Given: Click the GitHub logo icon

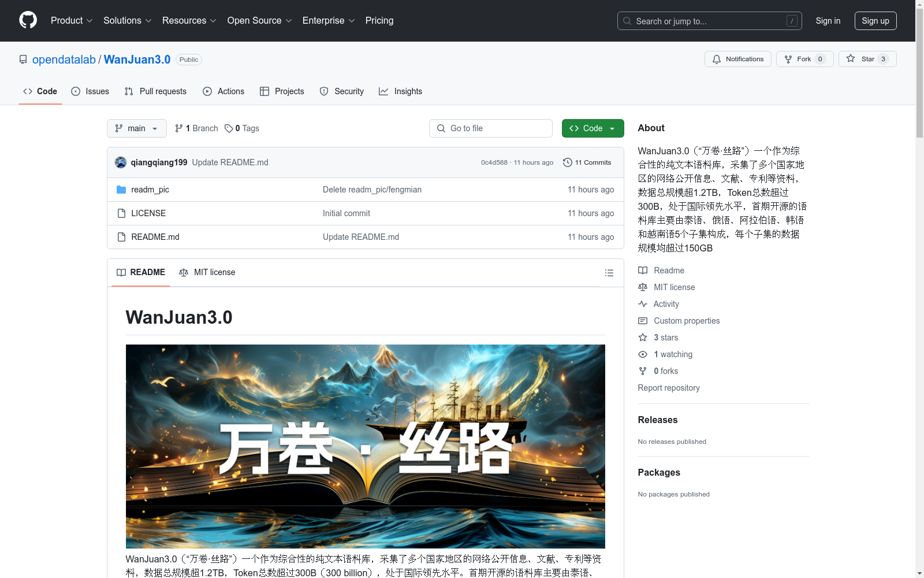Looking at the screenshot, I should 28,20.
